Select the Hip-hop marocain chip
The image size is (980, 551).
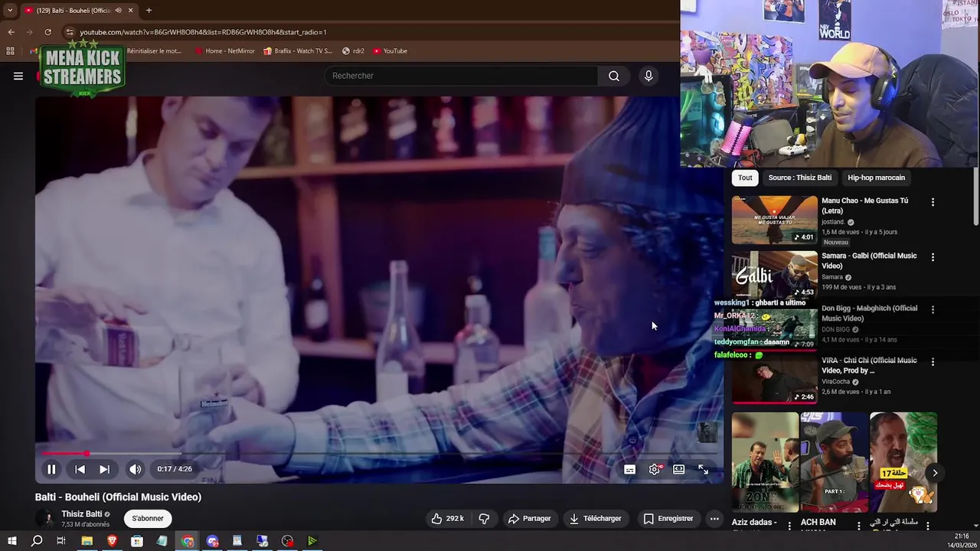876,178
